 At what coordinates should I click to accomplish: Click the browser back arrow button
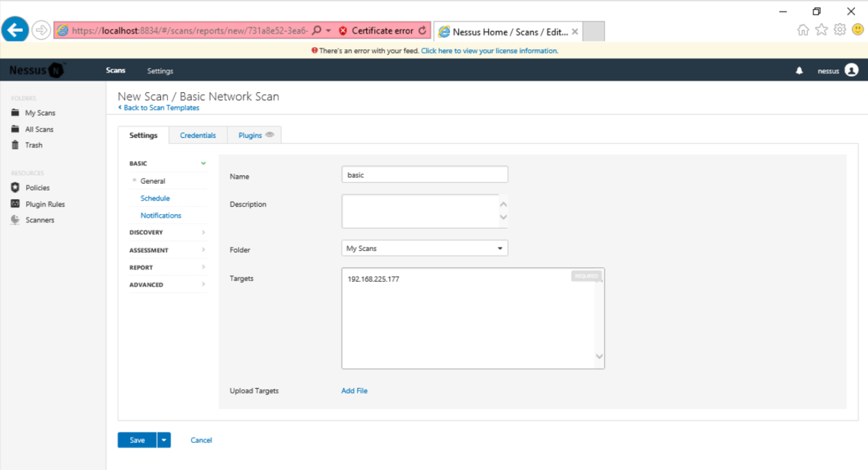[x=16, y=30]
